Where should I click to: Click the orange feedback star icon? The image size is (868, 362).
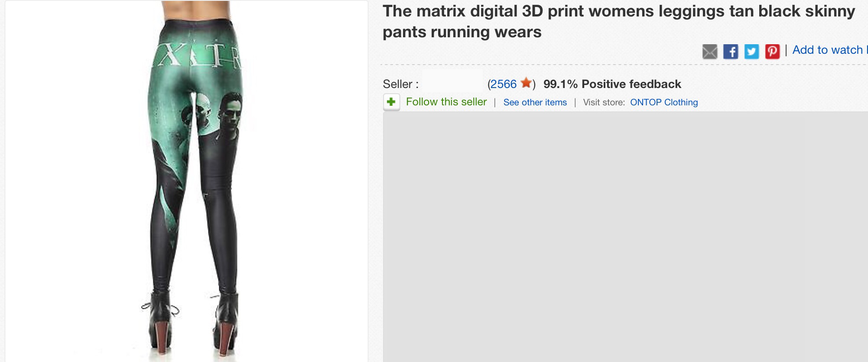[526, 83]
